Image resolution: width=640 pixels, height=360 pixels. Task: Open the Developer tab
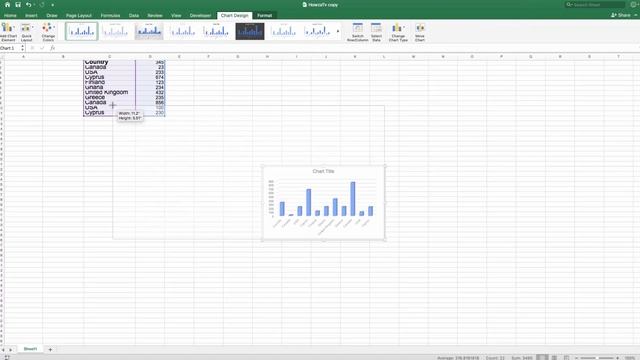[x=200, y=16]
